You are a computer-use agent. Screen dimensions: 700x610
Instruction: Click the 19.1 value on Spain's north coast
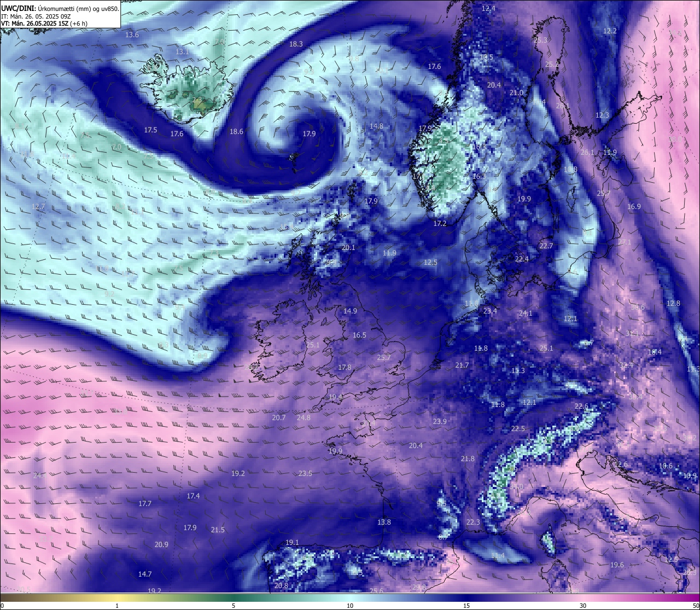292,543
